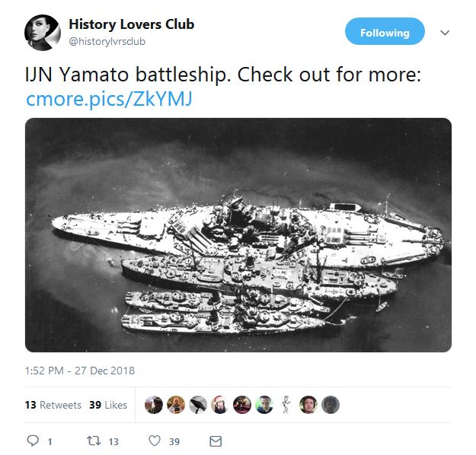Viewport: 476px width, 455px height.
Task: View the 13 Retweets list
Action: [53, 405]
